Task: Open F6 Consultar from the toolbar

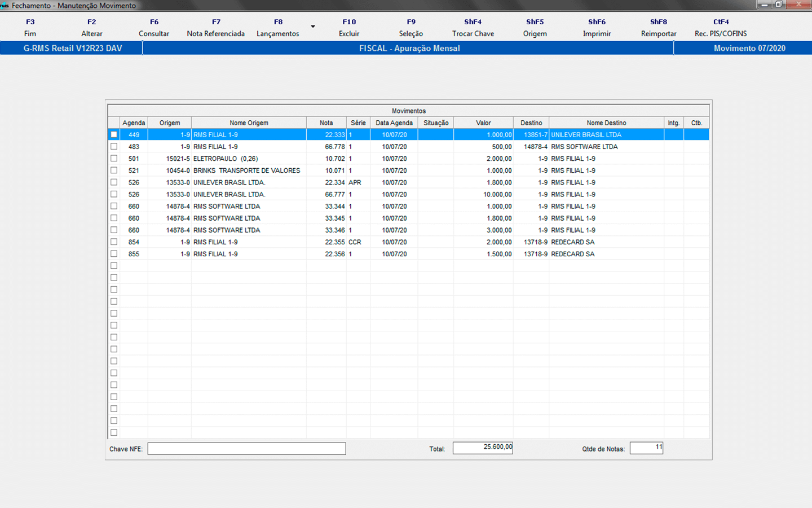Action: click(154, 28)
